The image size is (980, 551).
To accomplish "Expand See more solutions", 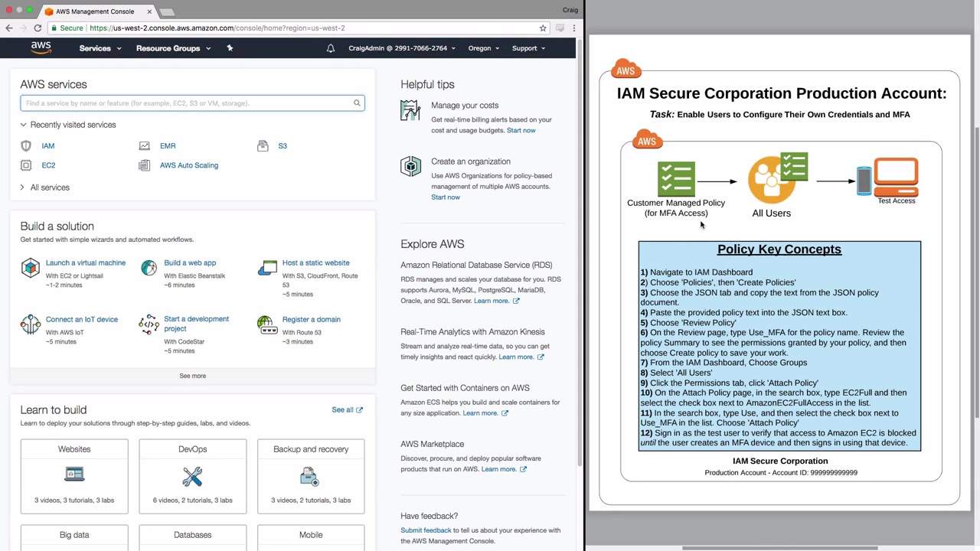I will pyautogui.click(x=192, y=376).
